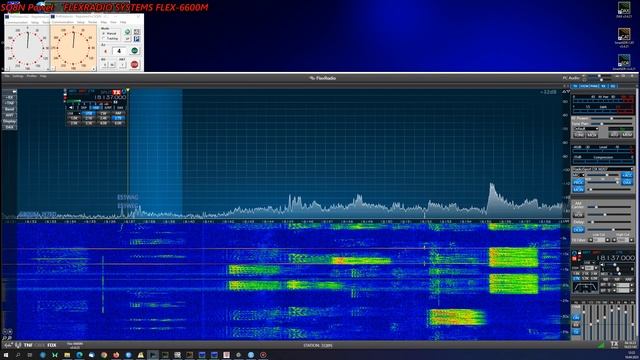The height and width of the screenshot is (360, 640).
Task: Toggle the MOX button beside TUNE
Action: pos(592,135)
